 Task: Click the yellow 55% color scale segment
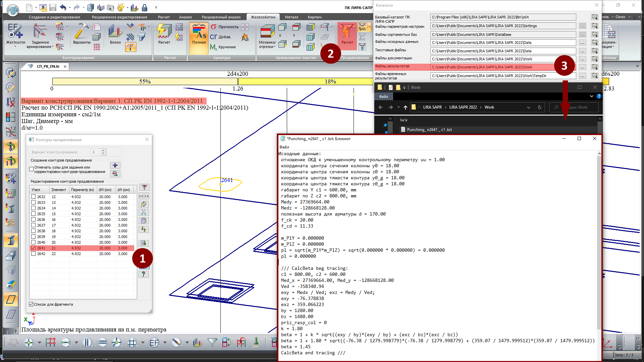(x=145, y=81)
